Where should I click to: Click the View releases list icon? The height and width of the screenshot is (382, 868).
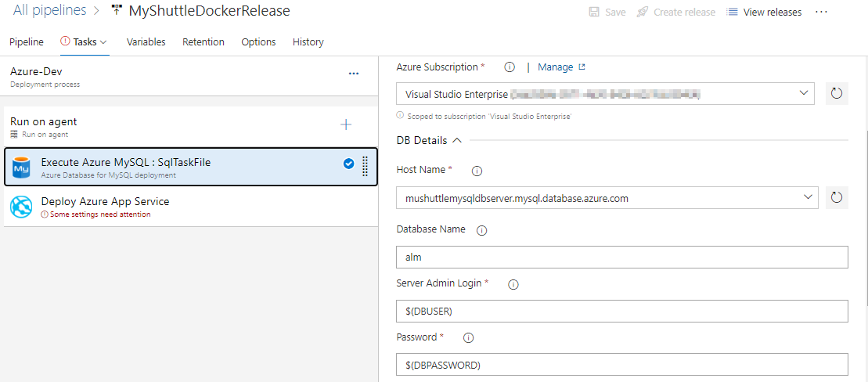pyautogui.click(x=732, y=13)
